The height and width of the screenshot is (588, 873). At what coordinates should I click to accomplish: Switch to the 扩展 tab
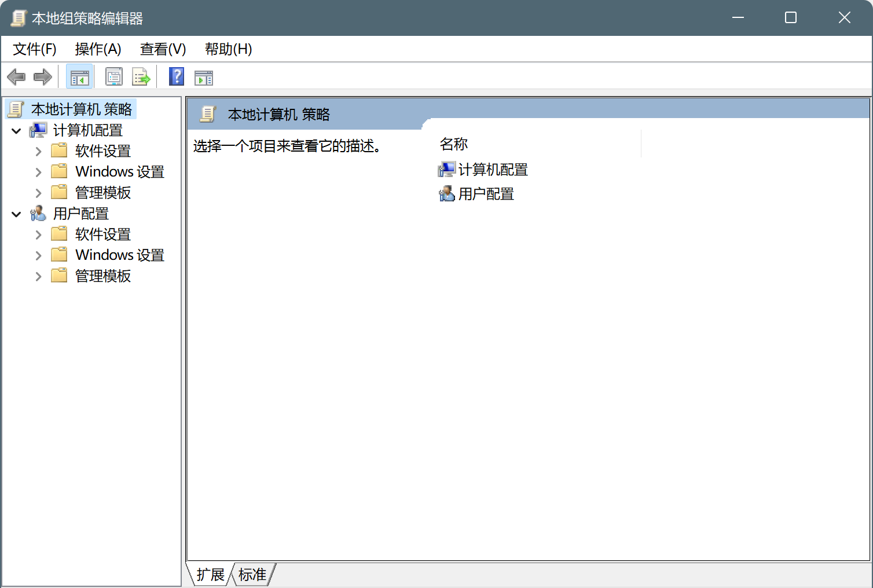210,575
